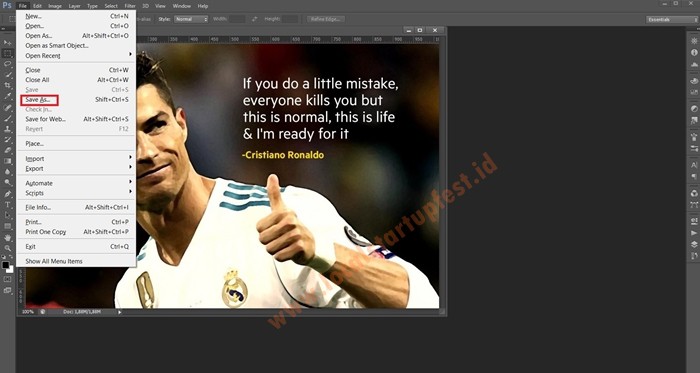Select the Rectangle shape tool
This screenshot has height=373, width=700.
click(x=7, y=226)
